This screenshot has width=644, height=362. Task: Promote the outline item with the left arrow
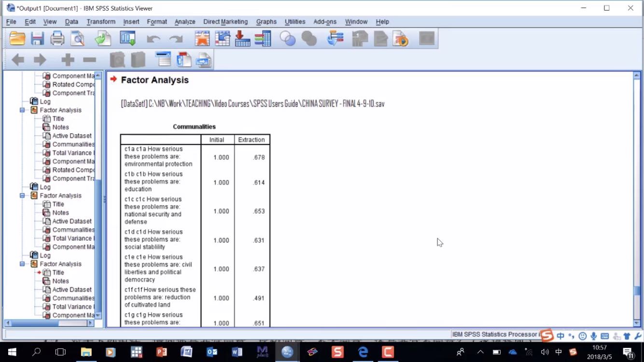pos(18,60)
